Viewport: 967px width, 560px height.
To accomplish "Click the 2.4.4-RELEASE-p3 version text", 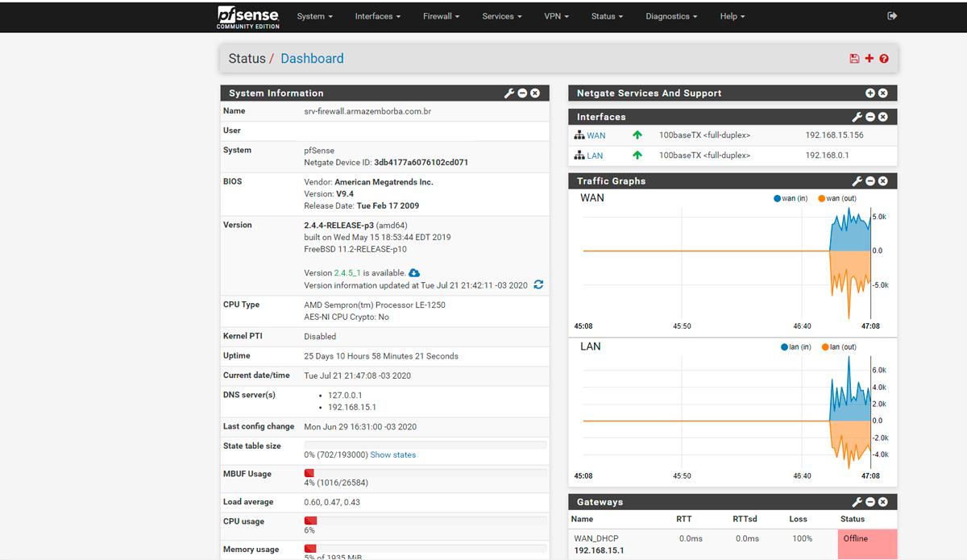I will (x=339, y=226).
